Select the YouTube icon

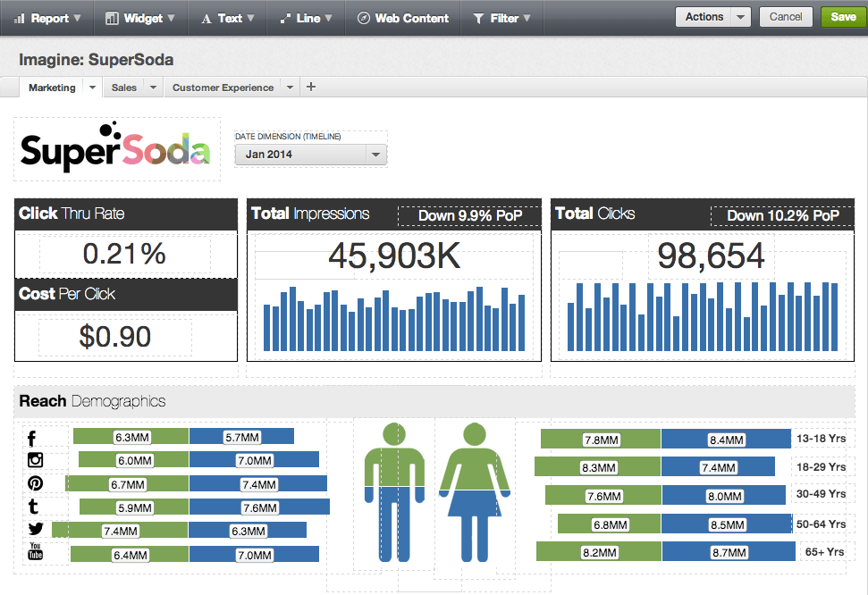coord(35,551)
